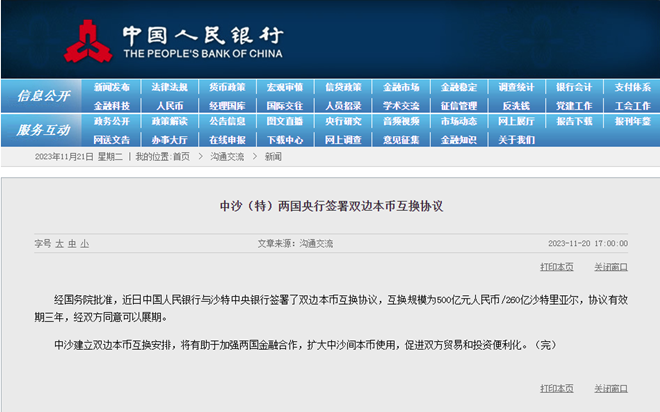Open the 关于我们 page
This screenshot has height=412, width=660.
[x=517, y=139]
